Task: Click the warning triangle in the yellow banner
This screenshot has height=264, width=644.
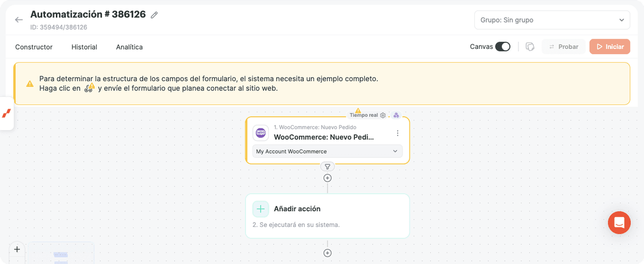Action: coord(30,84)
